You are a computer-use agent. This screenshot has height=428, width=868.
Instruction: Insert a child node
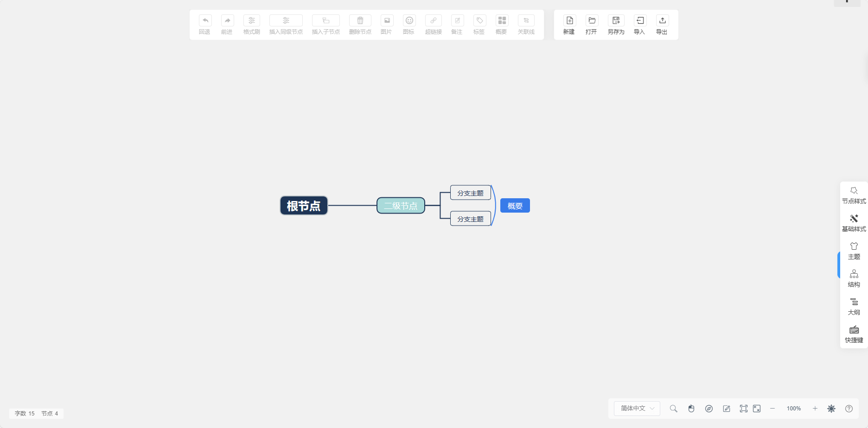pos(325,24)
